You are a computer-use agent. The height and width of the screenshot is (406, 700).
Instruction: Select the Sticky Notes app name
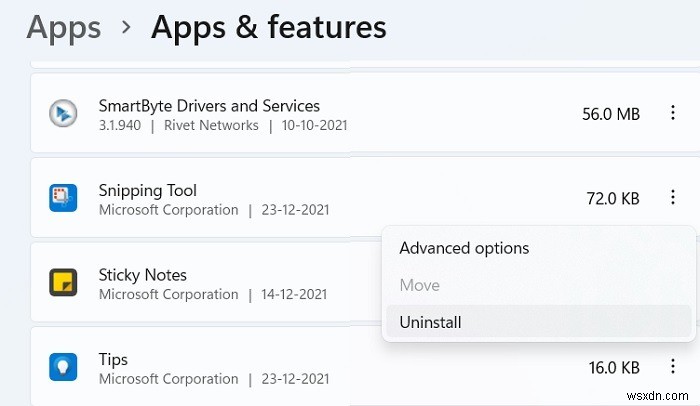[143, 275]
